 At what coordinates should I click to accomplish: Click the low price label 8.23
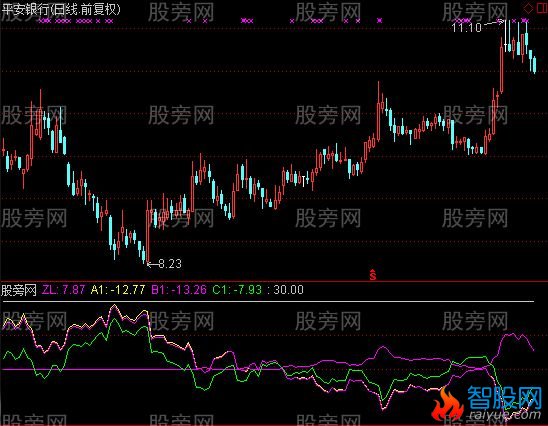pyautogui.click(x=170, y=263)
